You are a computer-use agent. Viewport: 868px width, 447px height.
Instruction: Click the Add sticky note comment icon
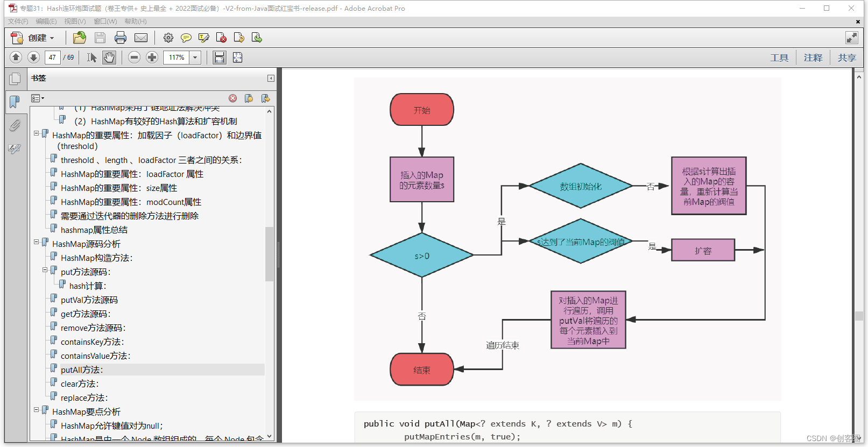point(186,38)
